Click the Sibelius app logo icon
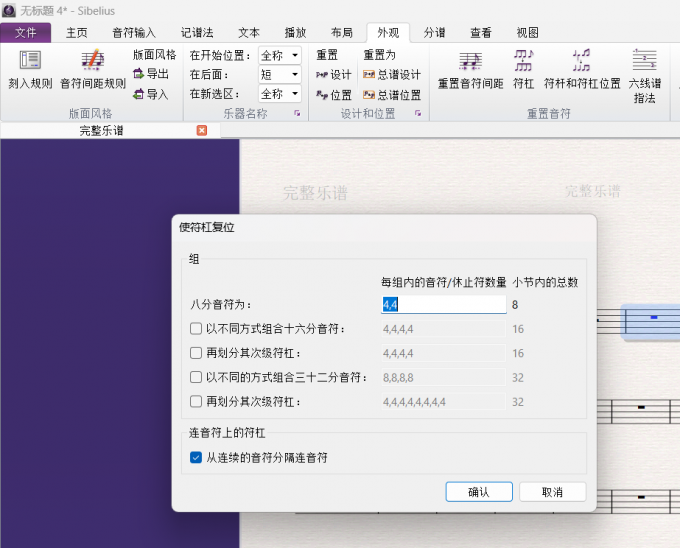The height and width of the screenshot is (548, 680). tap(9, 10)
